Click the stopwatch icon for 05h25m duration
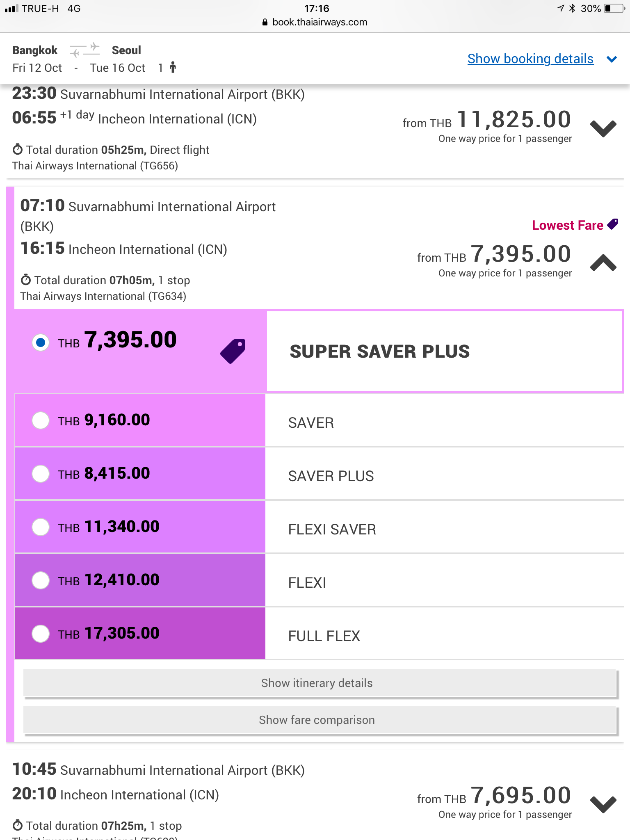The image size is (630, 840). (18, 149)
